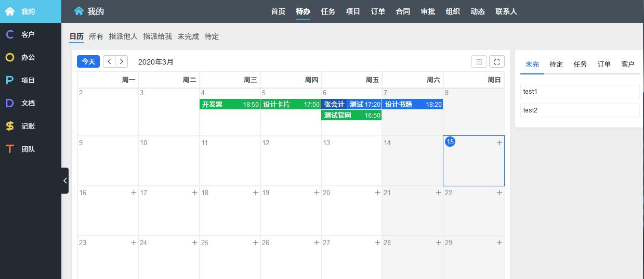Open the 开发票 event on the calendar
The height and width of the screenshot is (279, 644).
pos(230,104)
